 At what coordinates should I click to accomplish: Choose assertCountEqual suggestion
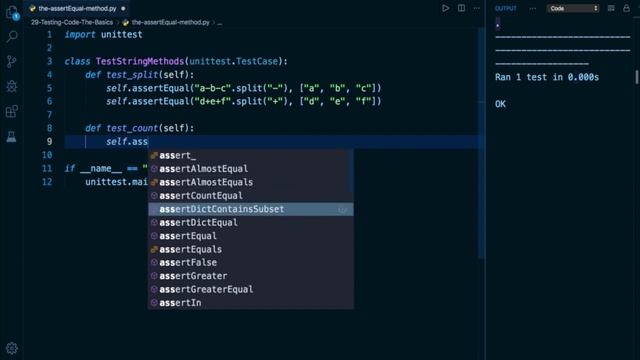coord(251,196)
